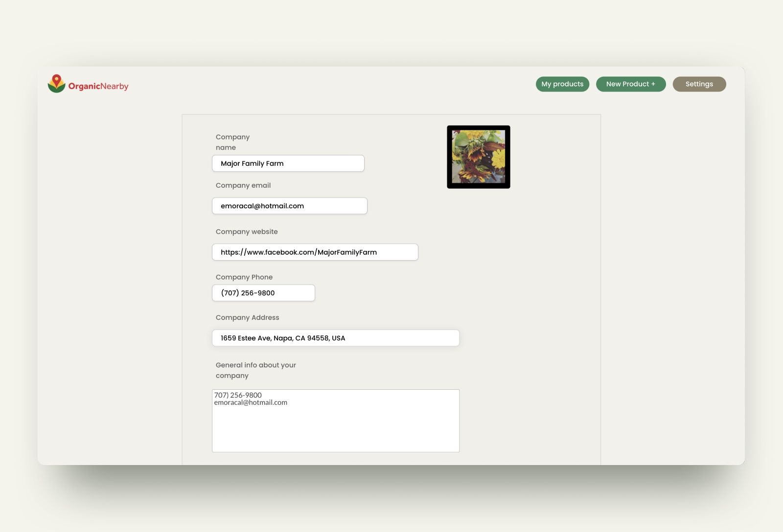783x532 pixels.
Task: Open the Settings page
Action: point(699,84)
